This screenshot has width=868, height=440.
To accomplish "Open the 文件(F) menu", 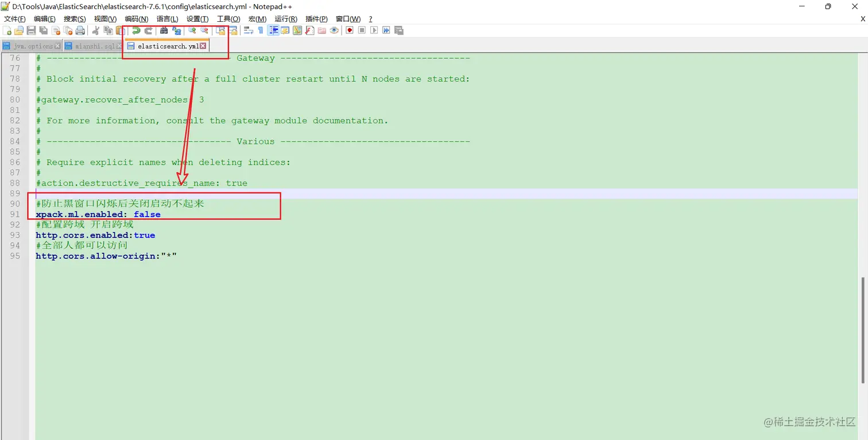I will [x=14, y=19].
